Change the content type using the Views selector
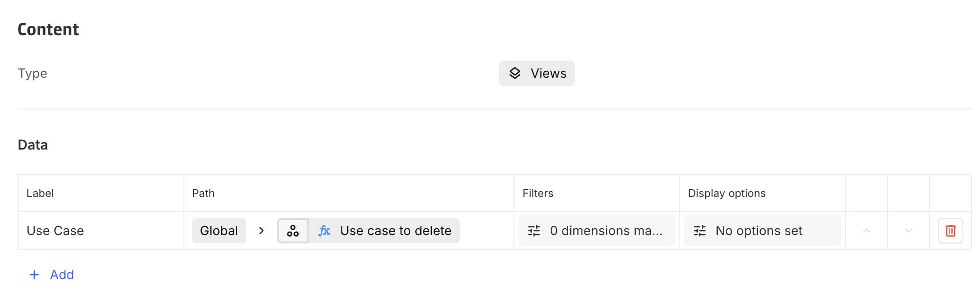This screenshot has height=305, width=980. pyautogui.click(x=536, y=73)
